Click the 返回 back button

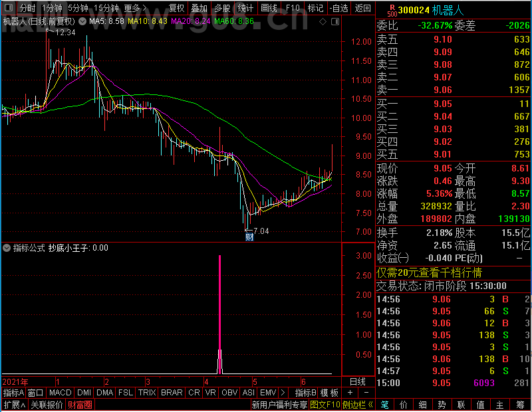tap(362, 8)
